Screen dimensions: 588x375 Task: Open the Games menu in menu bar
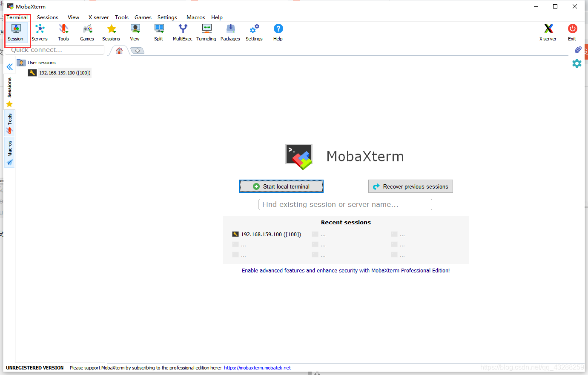pos(143,17)
